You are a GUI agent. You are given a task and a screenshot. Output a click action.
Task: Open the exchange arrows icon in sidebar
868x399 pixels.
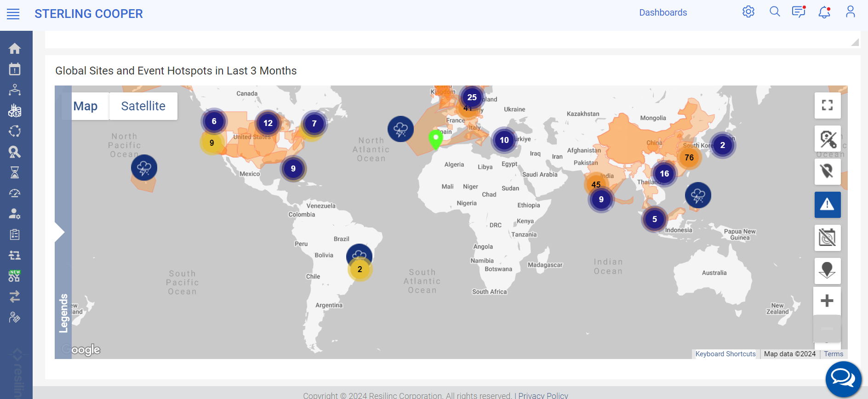tap(15, 296)
